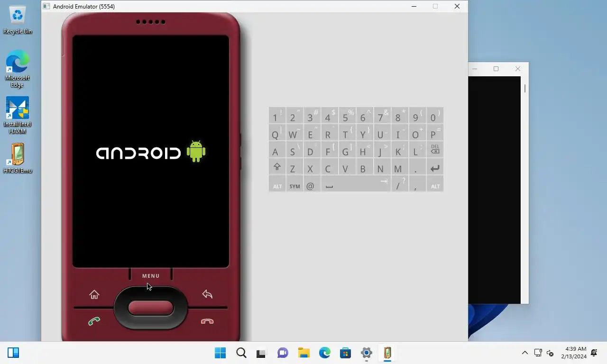
Task: Click the B key on the emulator keyboard
Action: [365, 168]
